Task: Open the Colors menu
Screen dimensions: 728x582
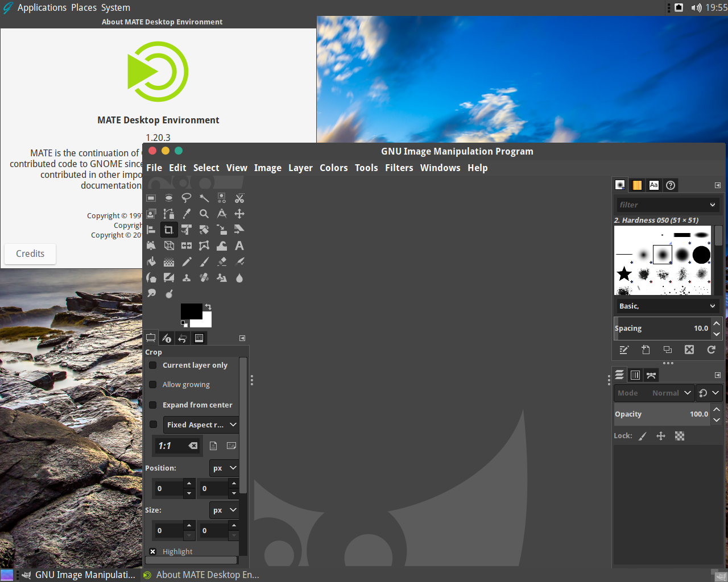Action: tap(334, 168)
